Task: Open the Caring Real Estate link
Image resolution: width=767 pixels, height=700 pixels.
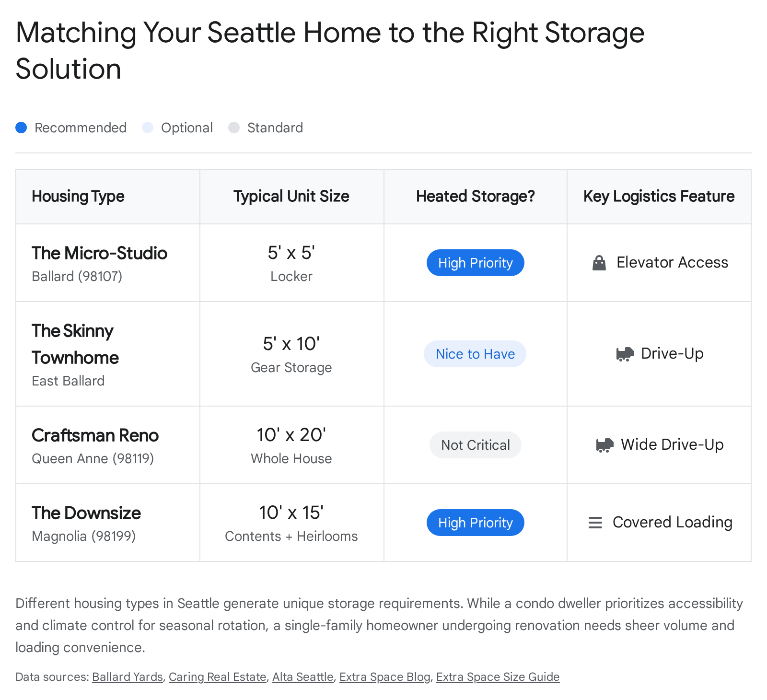Action: pyautogui.click(x=217, y=677)
